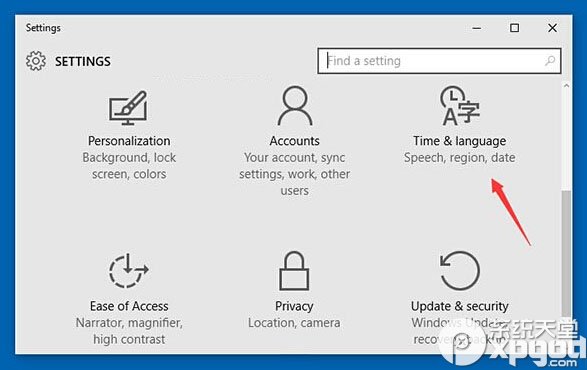Viewport: 587px width, 370px height.
Task: Close the Settings window
Action: [x=552, y=28]
